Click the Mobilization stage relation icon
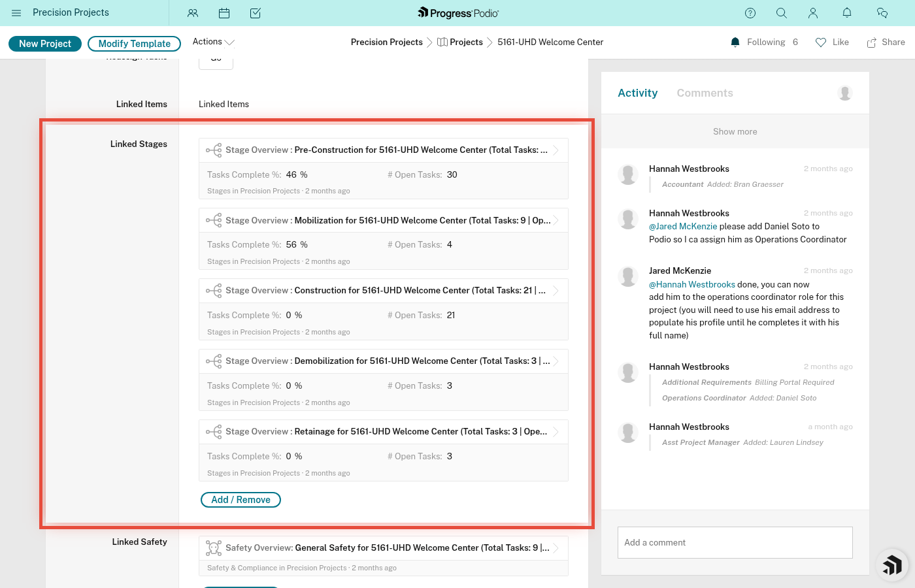915x588 pixels. click(x=214, y=220)
